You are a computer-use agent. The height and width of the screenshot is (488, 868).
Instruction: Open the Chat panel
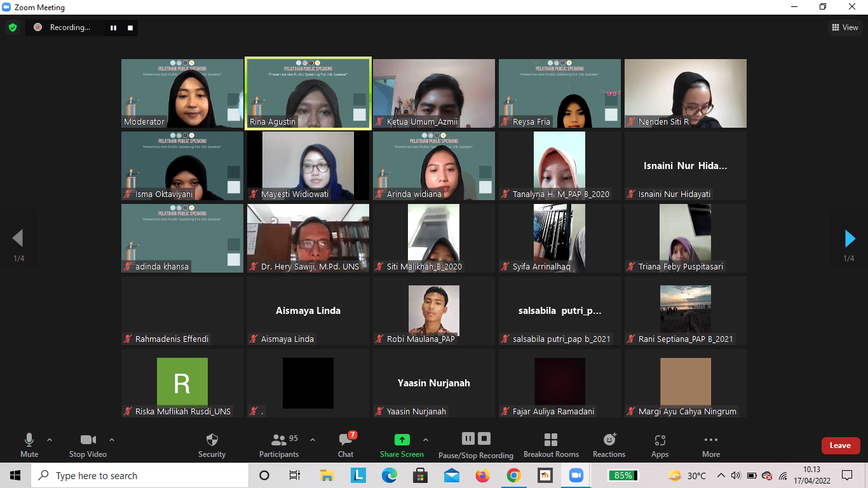point(346,440)
